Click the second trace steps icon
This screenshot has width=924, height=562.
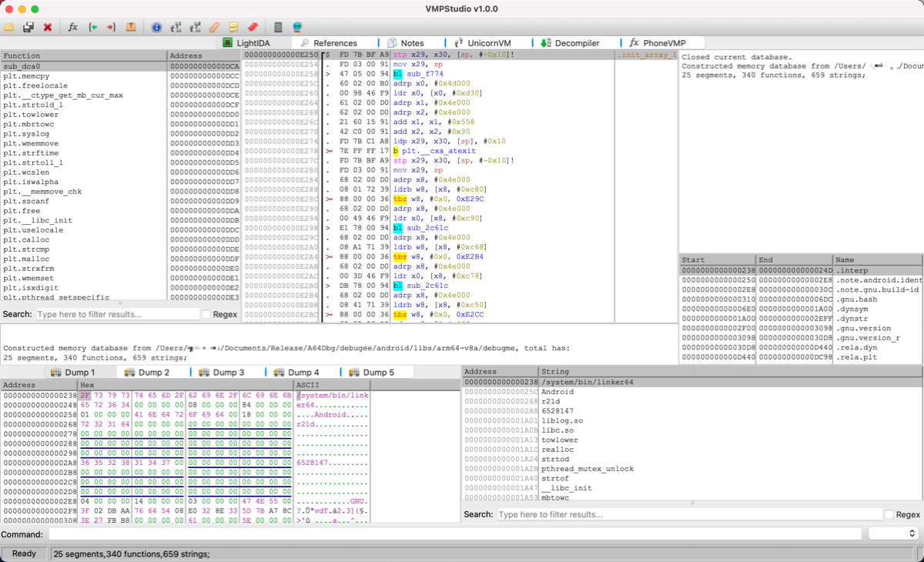195,27
